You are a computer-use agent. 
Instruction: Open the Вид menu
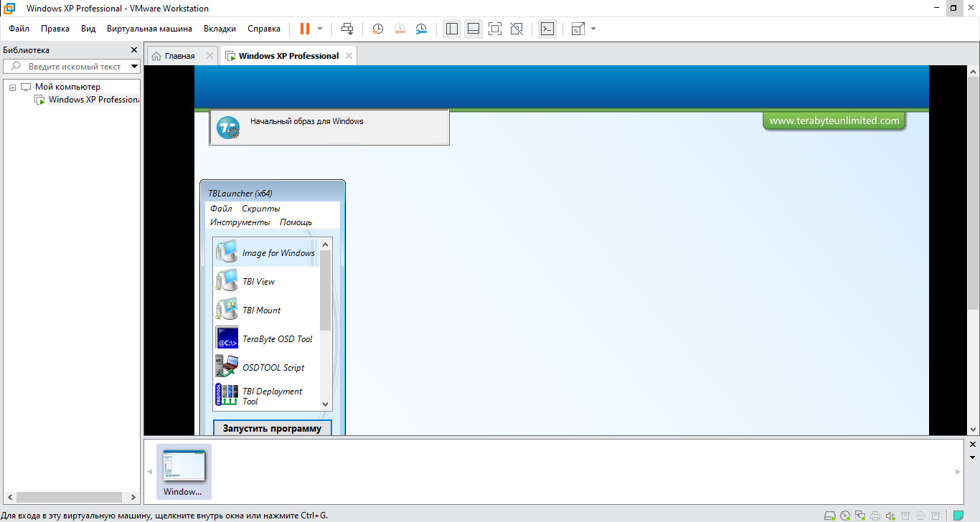pyautogui.click(x=88, y=29)
